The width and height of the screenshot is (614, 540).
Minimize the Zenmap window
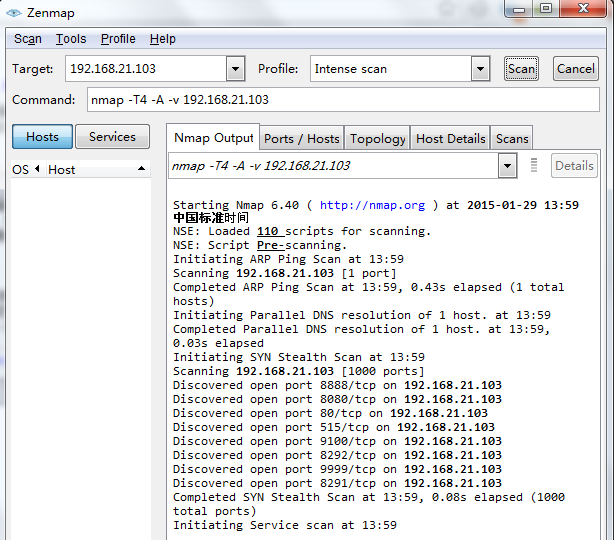point(519,9)
